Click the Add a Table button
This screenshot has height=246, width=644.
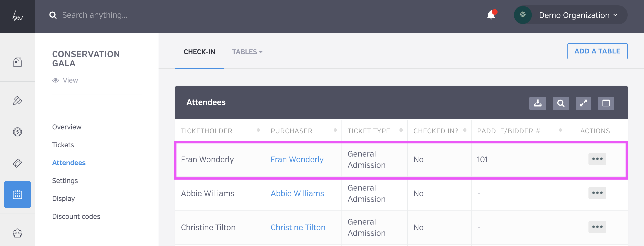pyautogui.click(x=597, y=51)
